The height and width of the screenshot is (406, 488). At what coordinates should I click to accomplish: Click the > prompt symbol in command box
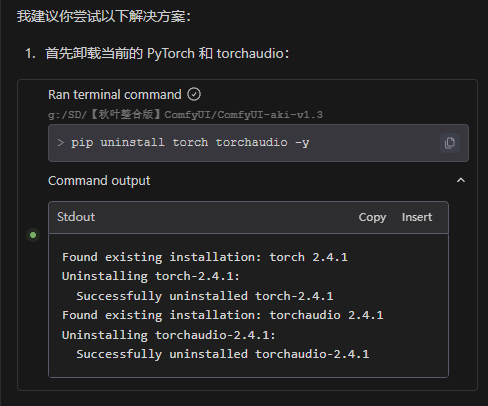[60, 143]
